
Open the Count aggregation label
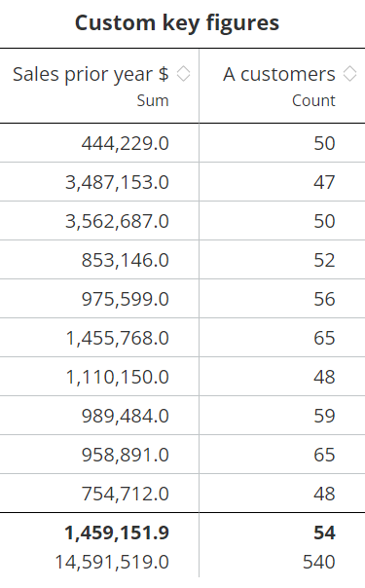click(313, 100)
